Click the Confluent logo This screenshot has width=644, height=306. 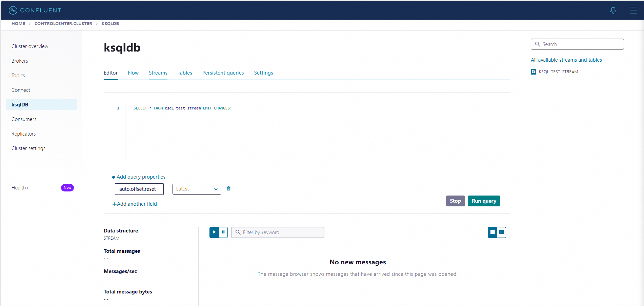(x=35, y=10)
